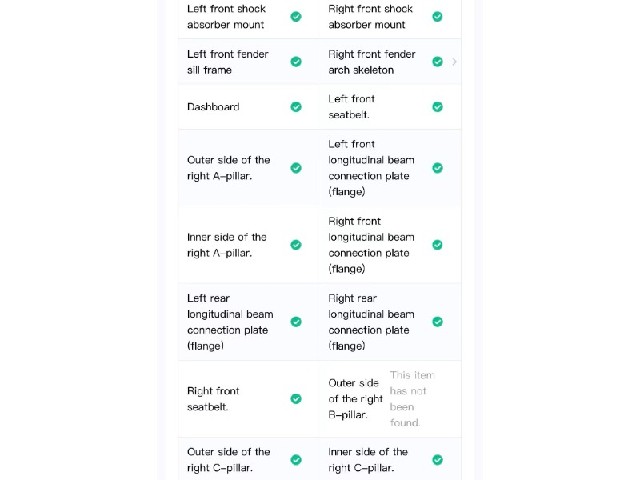Select the Dashboard inspection item label
This screenshot has height=480, width=640.
213,107
